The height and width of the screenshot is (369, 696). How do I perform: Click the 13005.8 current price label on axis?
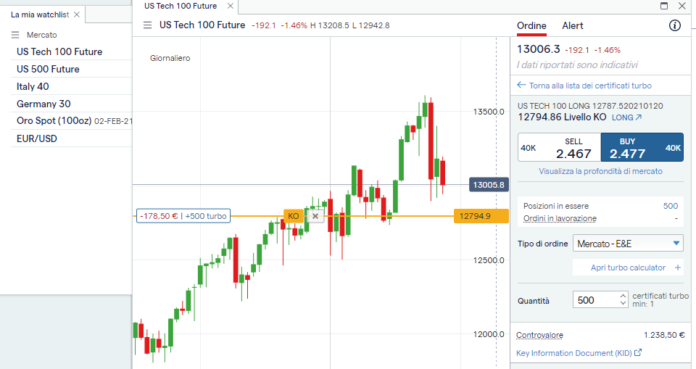(489, 185)
